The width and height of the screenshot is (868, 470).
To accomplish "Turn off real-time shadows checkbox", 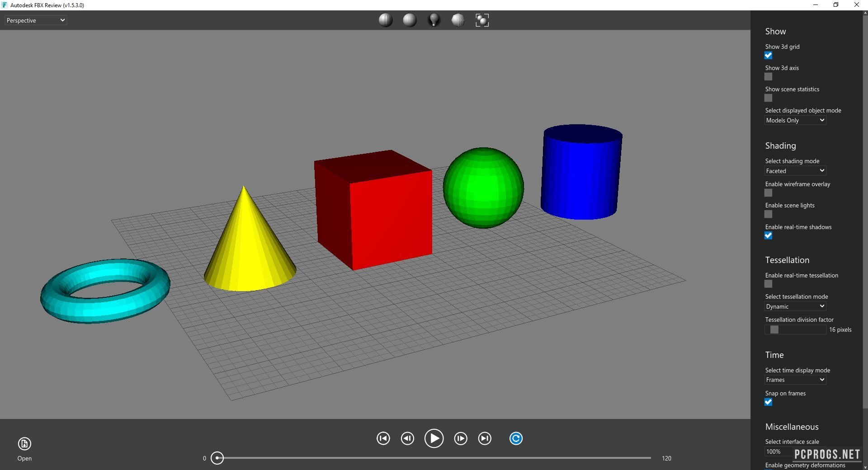I will pyautogui.click(x=768, y=235).
